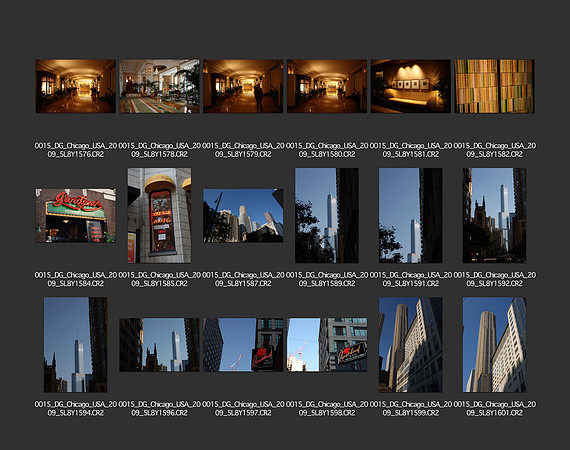
Task: Select crane and red sign photo 5L8Y1597.CR2
Action: tap(243, 345)
